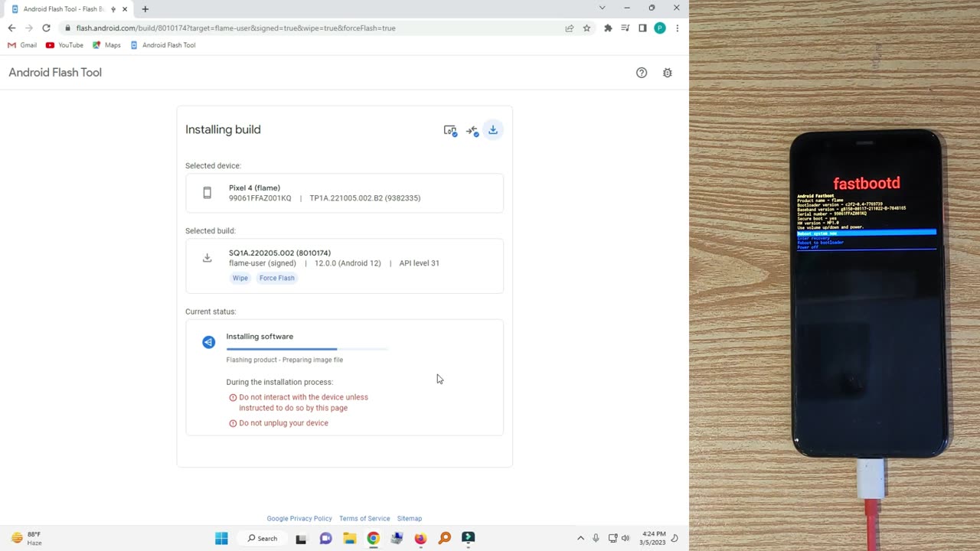Click the Android Flash Tool page title
This screenshot has width=980, height=551.
[x=55, y=73]
